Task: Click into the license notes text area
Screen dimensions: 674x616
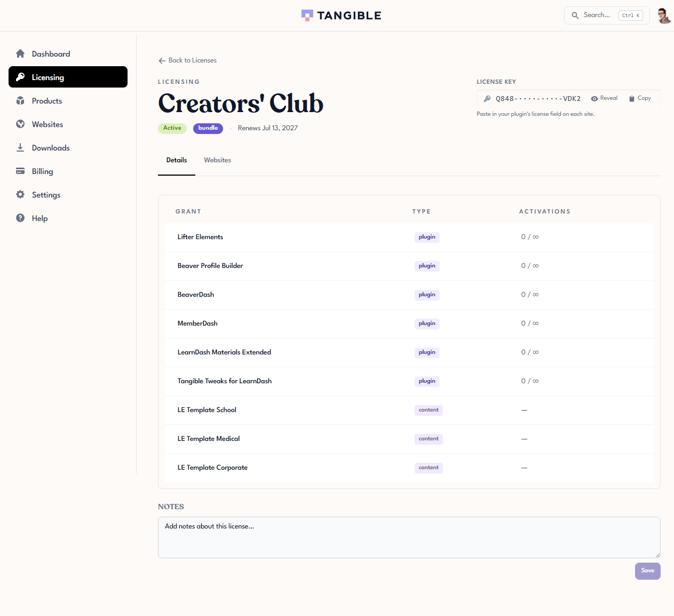Action: pyautogui.click(x=409, y=538)
